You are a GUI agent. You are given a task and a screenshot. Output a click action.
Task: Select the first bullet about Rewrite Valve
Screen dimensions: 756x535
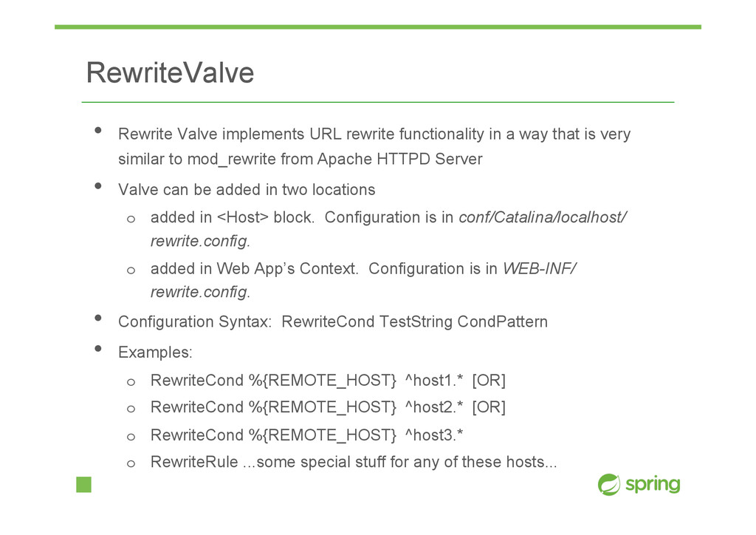[374, 146]
